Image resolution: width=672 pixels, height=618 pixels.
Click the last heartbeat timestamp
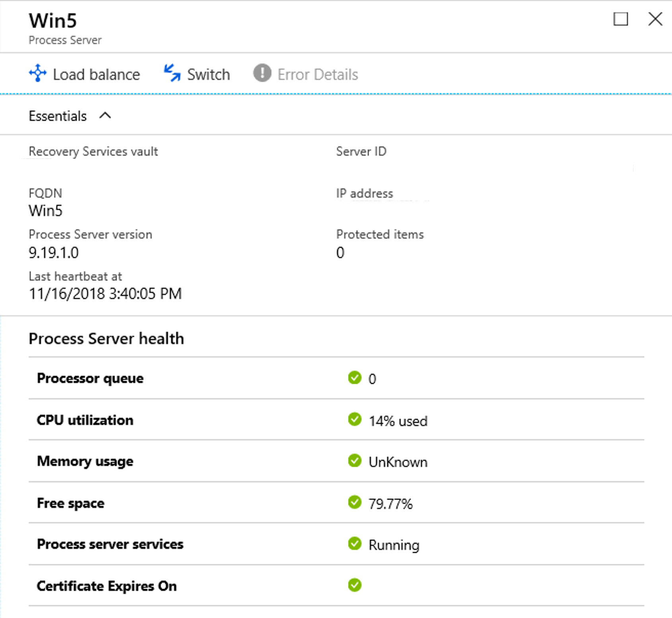(105, 294)
